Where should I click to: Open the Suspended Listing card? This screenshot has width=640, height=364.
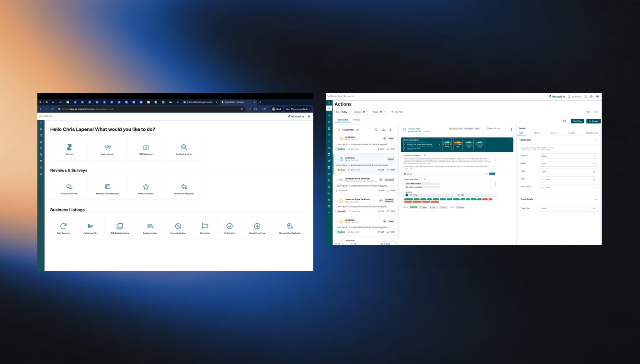178,227
